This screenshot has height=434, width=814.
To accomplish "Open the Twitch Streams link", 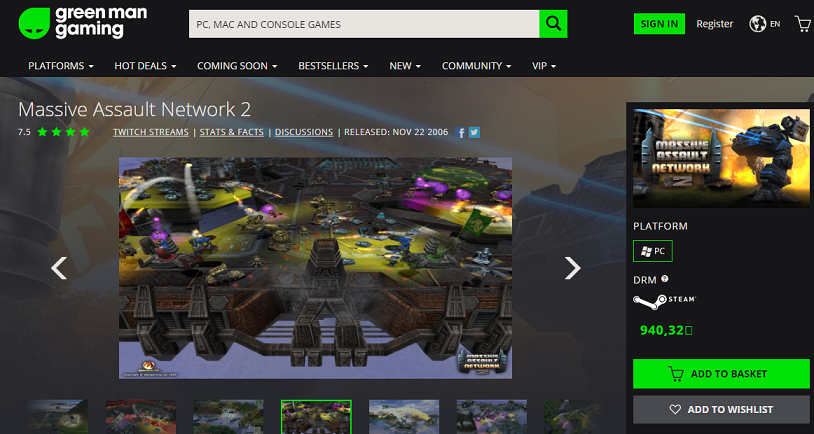I will [x=151, y=132].
